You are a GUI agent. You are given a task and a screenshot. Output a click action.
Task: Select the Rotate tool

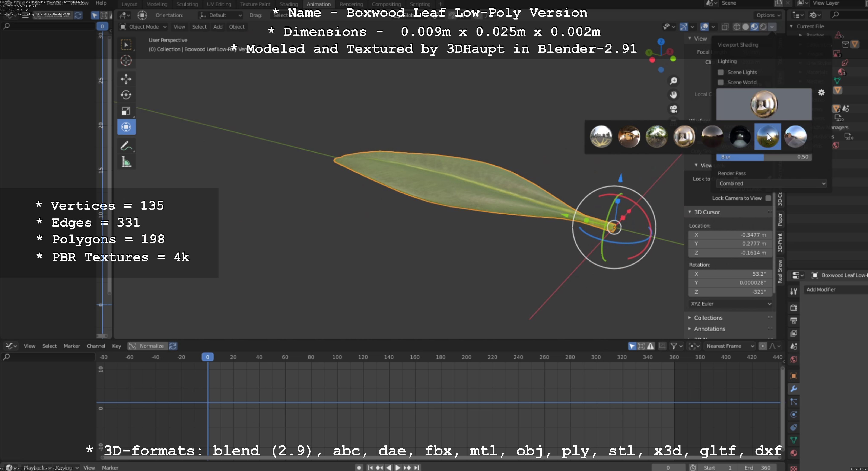[x=126, y=95]
